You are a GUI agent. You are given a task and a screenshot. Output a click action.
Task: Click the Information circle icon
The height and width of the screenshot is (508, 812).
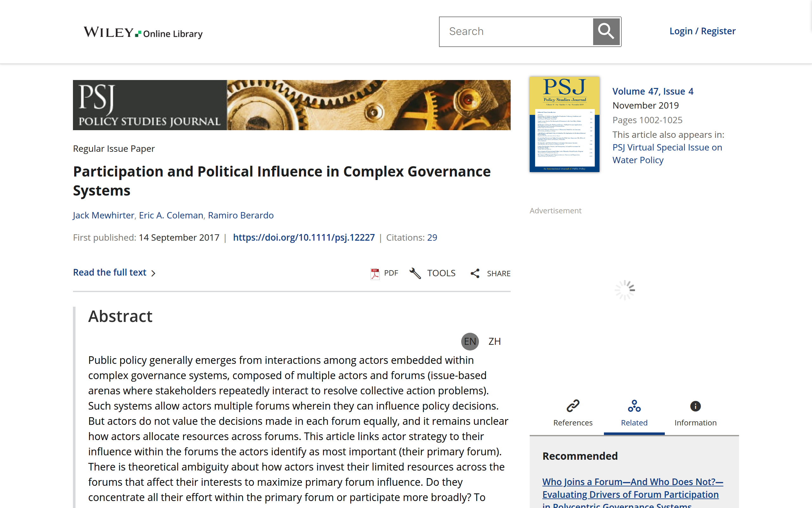pos(695,406)
